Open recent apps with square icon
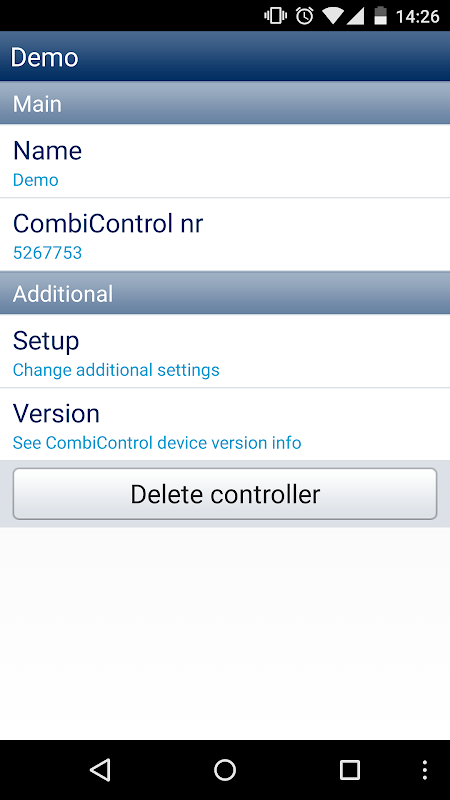 click(x=350, y=769)
